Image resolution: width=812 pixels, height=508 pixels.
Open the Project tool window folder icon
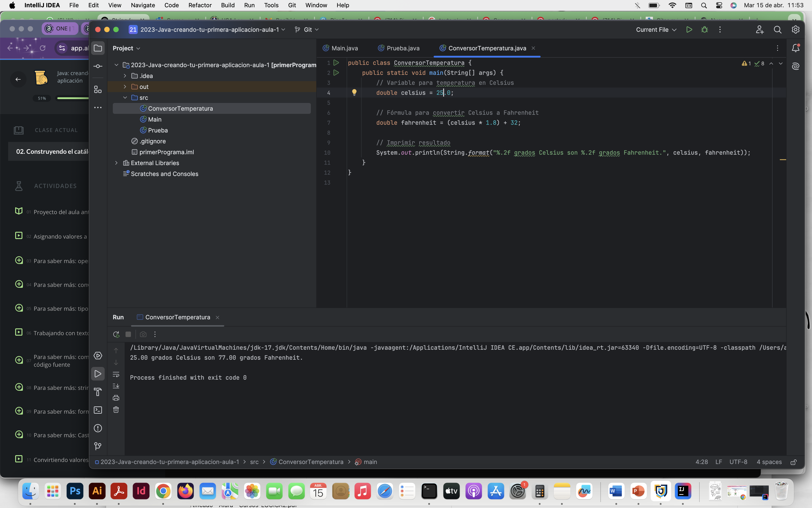(x=98, y=48)
